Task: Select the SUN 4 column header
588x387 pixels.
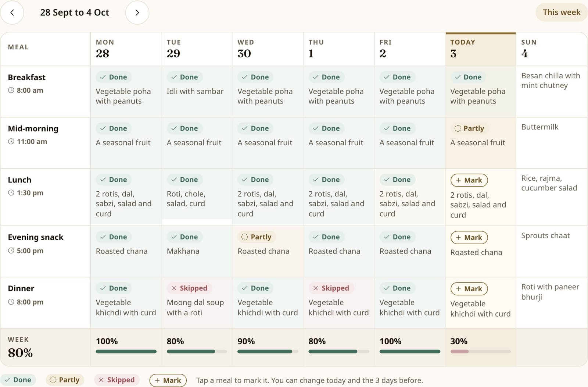Action: pyautogui.click(x=552, y=49)
